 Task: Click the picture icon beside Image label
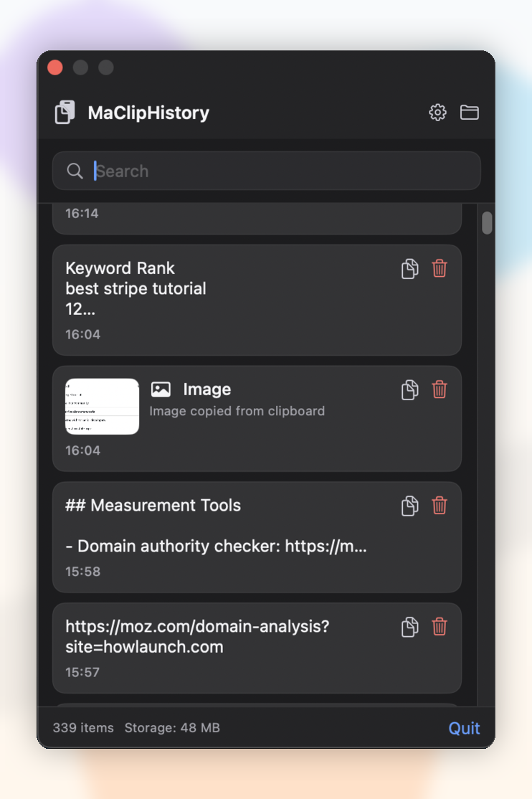pos(161,390)
